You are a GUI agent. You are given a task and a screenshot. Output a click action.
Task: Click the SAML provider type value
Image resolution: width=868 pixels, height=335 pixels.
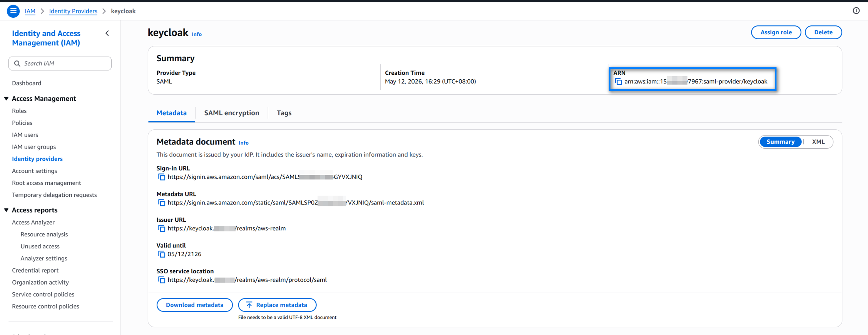pyautogui.click(x=164, y=82)
